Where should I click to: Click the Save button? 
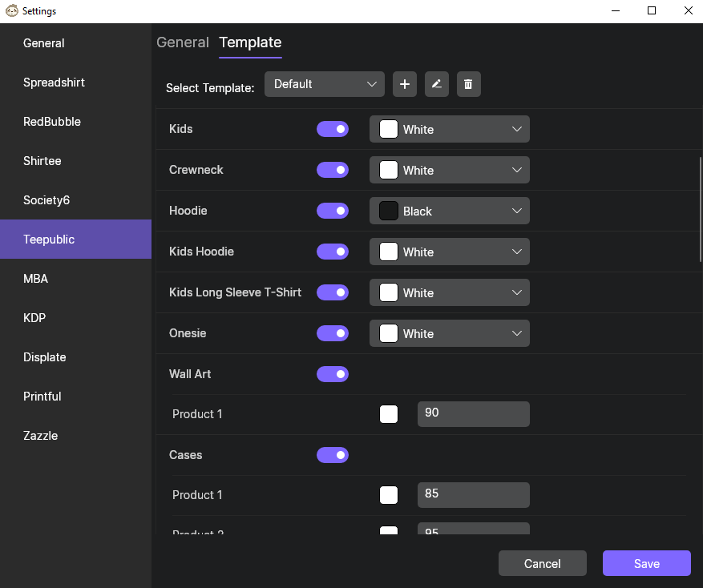(647, 563)
